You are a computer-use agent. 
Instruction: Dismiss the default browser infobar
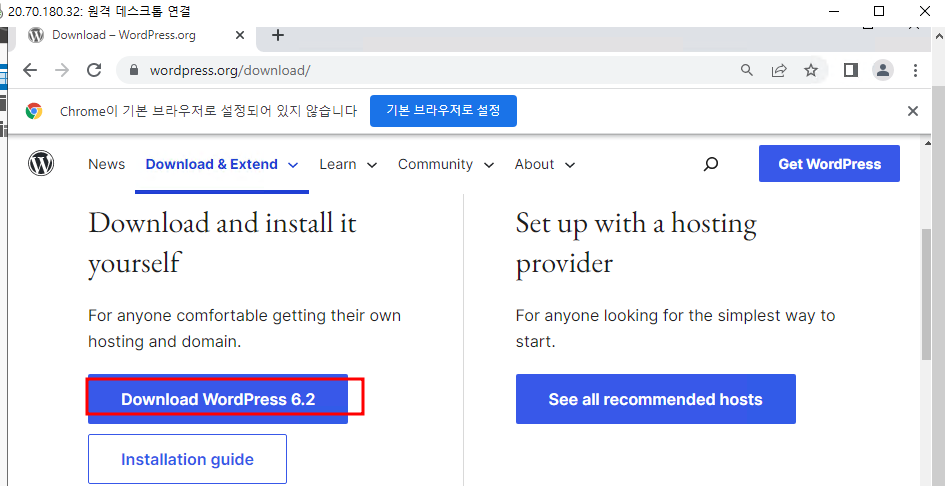pos(913,111)
